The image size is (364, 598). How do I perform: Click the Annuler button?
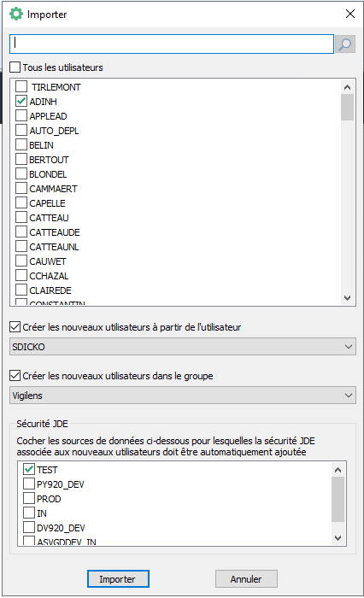pyautogui.click(x=246, y=579)
